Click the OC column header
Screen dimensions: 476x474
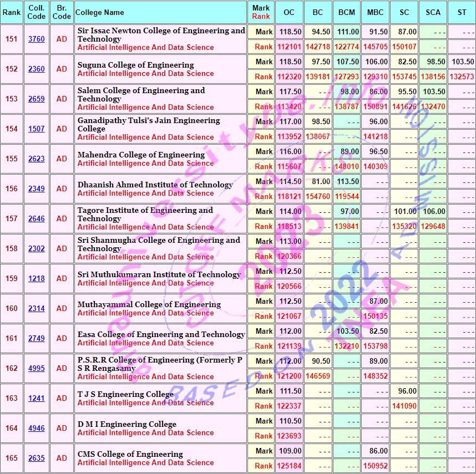[289, 12]
